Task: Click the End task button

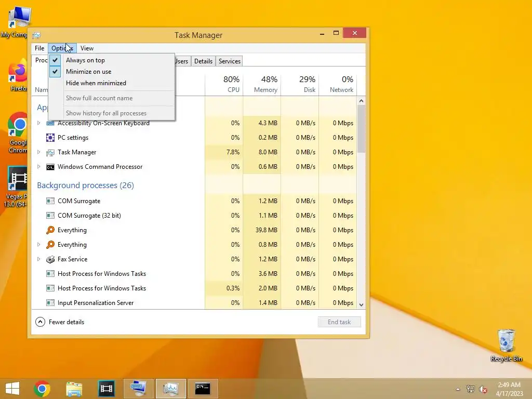Action: pos(339,322)
